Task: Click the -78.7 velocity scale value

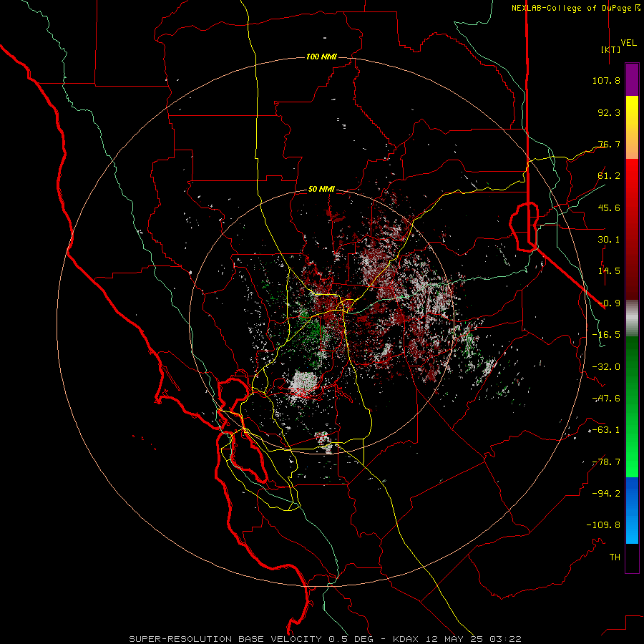Action: 606,462
